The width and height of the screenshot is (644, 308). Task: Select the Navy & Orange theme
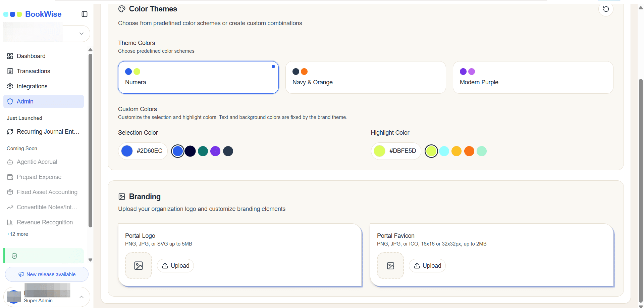click(366, 77)
